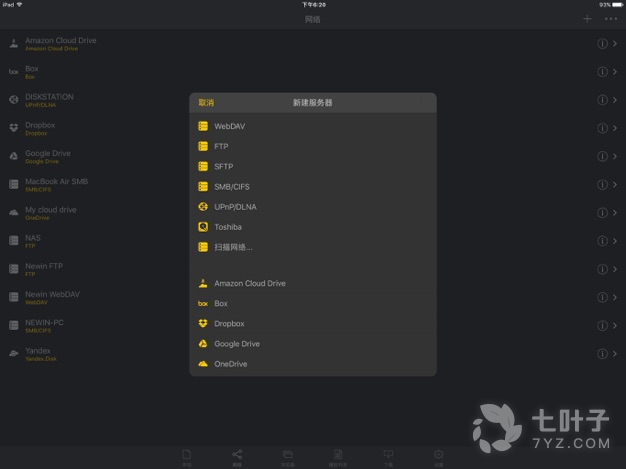Start 扫描网络 network scan option
This screenshot has width=626, height=469.
(313, 247)
